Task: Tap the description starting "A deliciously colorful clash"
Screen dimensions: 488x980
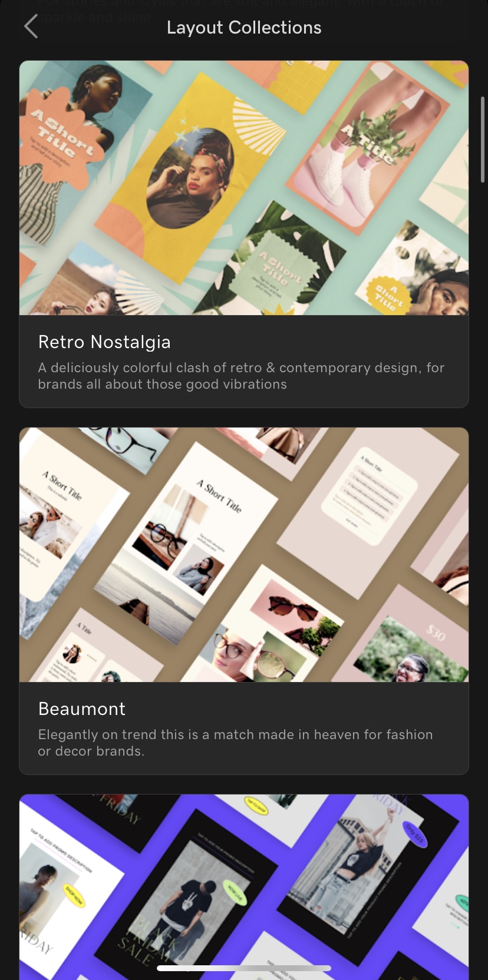Action: pos(241,376)
